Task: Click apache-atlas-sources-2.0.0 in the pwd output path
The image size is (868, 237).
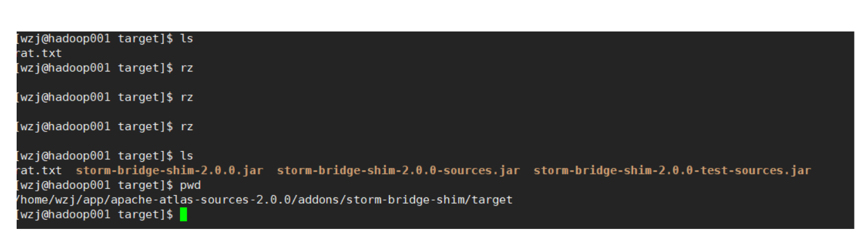Action: tap(200, 200)
